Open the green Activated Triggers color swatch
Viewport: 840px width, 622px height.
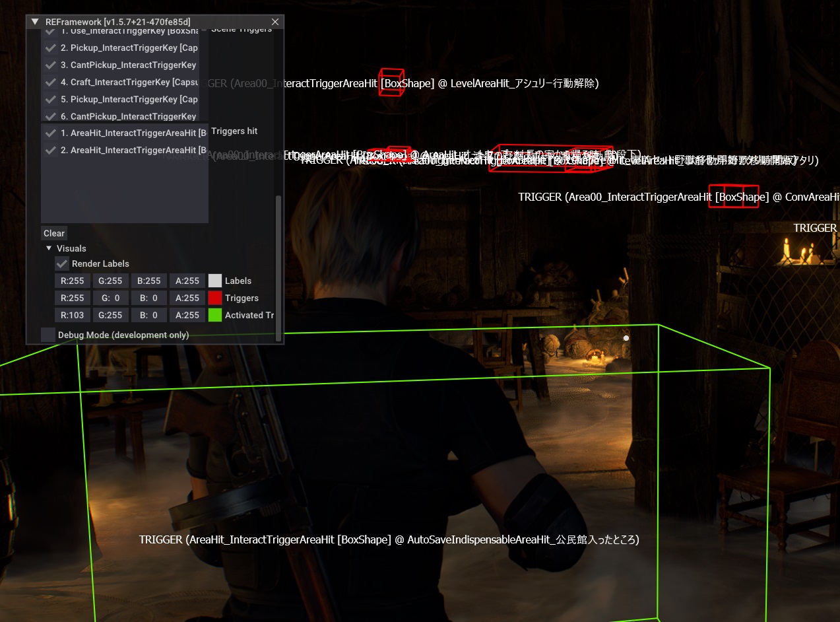coord(215,315)
